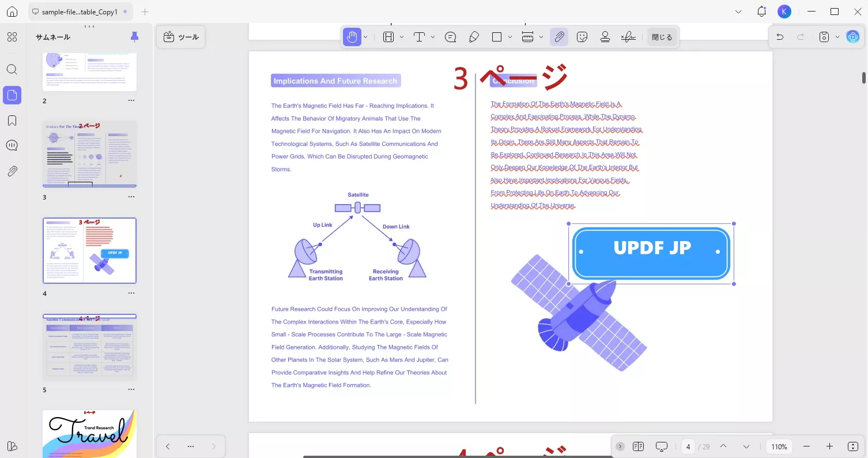Screen dimensions: 868x458
Task: Open the tab list dropdown
Action: point(739,12)
